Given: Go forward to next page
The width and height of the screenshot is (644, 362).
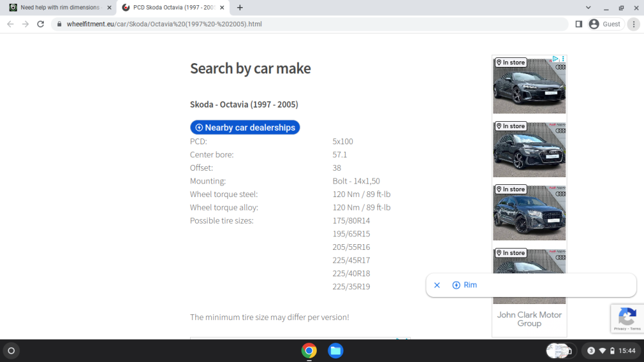Looking at the screenshot, I should pyautogui.click(x=26, y=24).
